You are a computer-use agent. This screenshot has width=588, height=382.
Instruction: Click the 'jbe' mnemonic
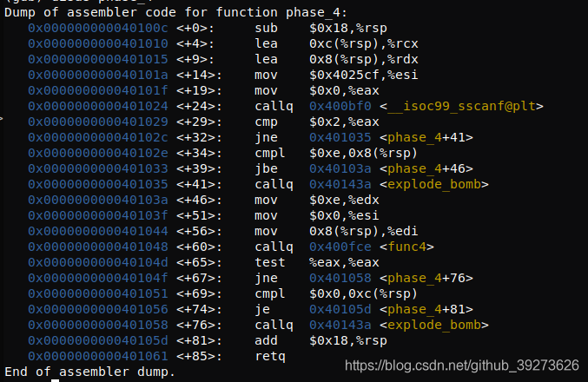coord(267,168)
